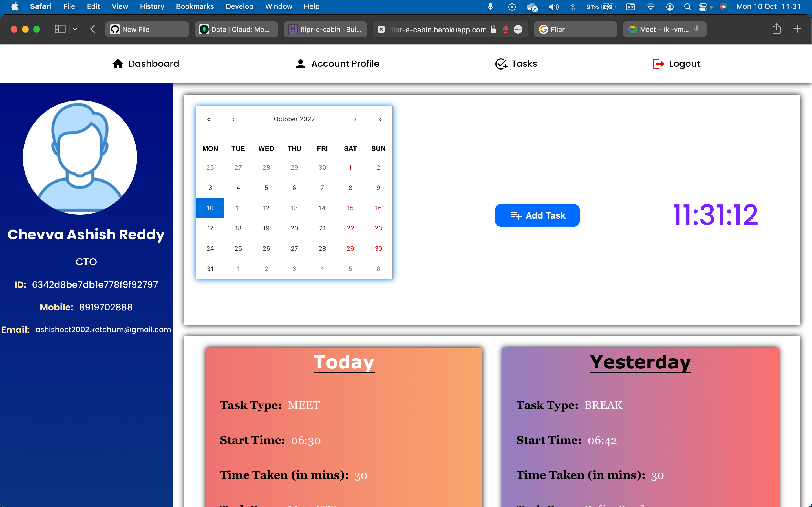This screenshot has height=507, width=812.
Task: Click the Tasks checkmark icon
Action: (501, 64)
